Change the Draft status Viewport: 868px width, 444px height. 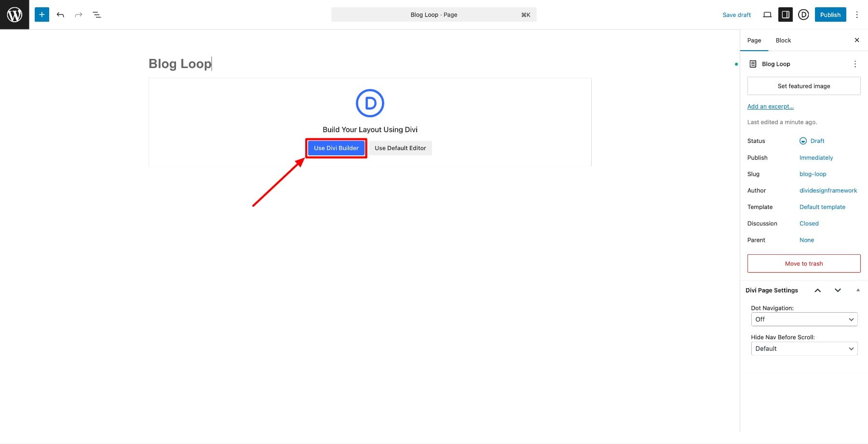click(812, 141)
